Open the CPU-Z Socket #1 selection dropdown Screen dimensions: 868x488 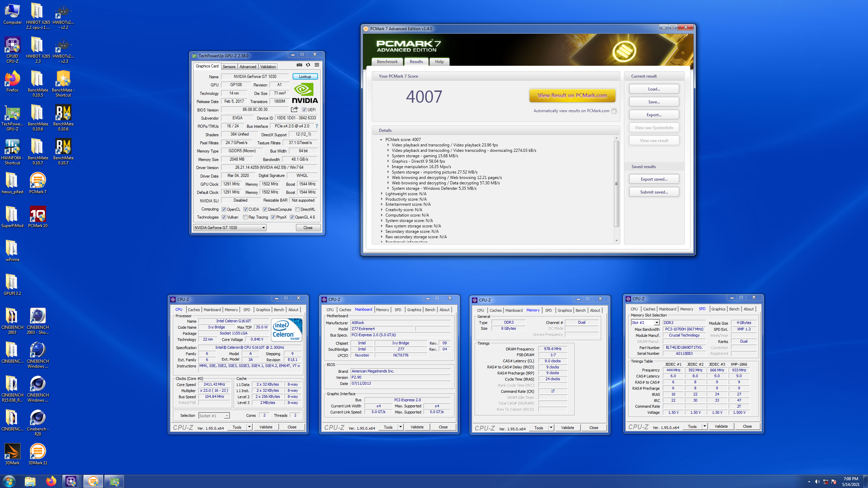(214, 415)
